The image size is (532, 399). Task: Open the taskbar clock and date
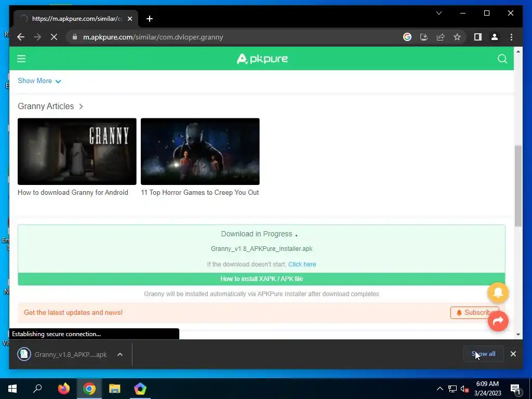(x=487, y=389)
